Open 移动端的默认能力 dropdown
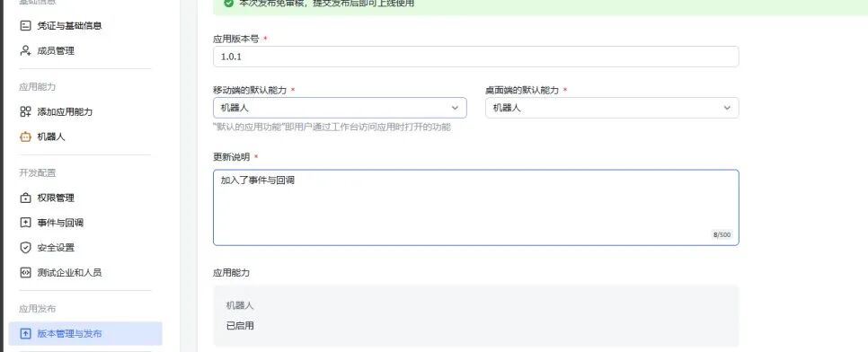This screenshot has width=868, height=352. [340, 108]
